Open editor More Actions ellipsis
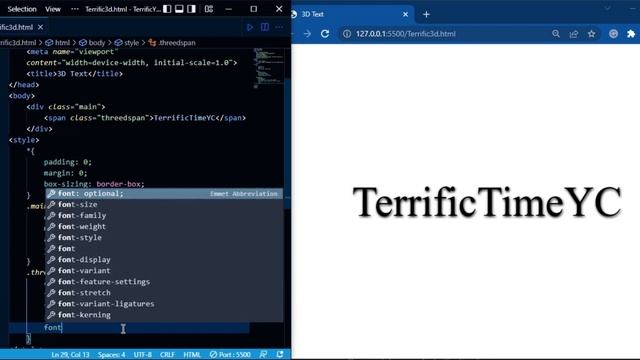Viewport: 640px width, 360px height. [279, 27]
